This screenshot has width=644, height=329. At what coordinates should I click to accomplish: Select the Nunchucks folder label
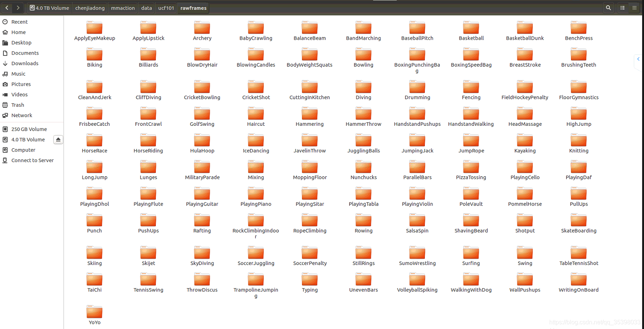363,177
